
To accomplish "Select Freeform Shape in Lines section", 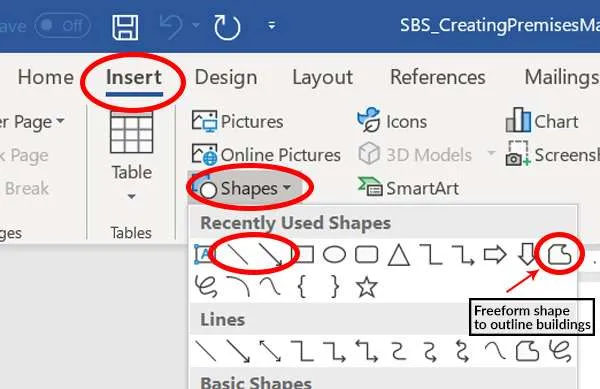I will point(527,351).
